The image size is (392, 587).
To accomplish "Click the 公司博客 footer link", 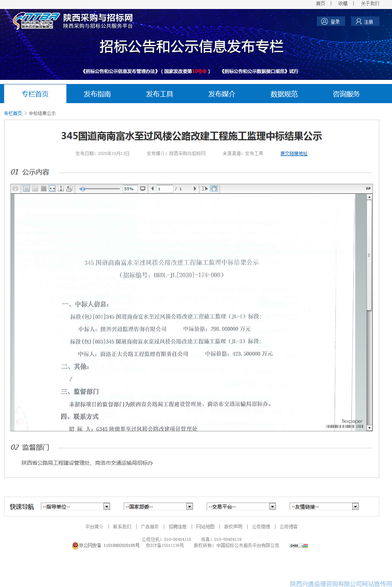I will pyautogui.click(x=289, y=527).
